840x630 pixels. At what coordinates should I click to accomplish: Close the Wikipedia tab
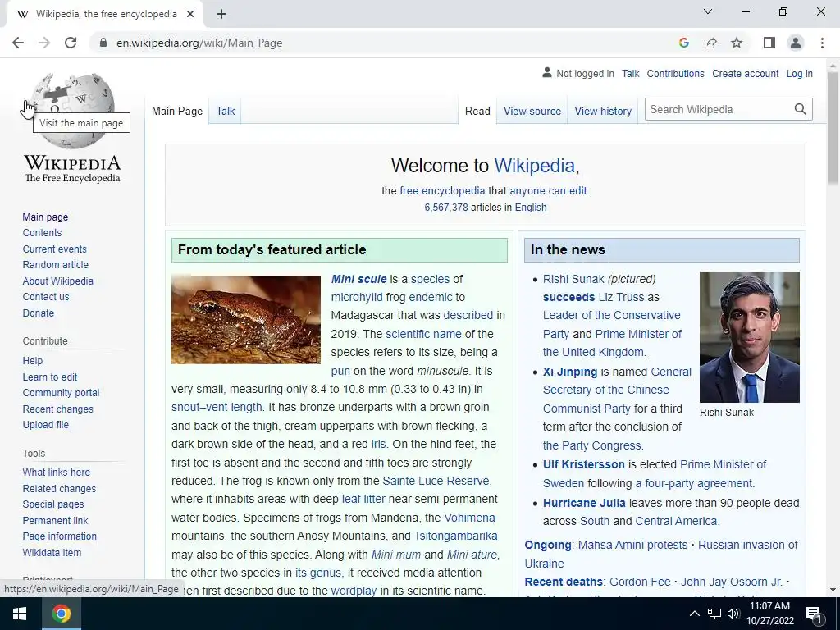point(190,14)
